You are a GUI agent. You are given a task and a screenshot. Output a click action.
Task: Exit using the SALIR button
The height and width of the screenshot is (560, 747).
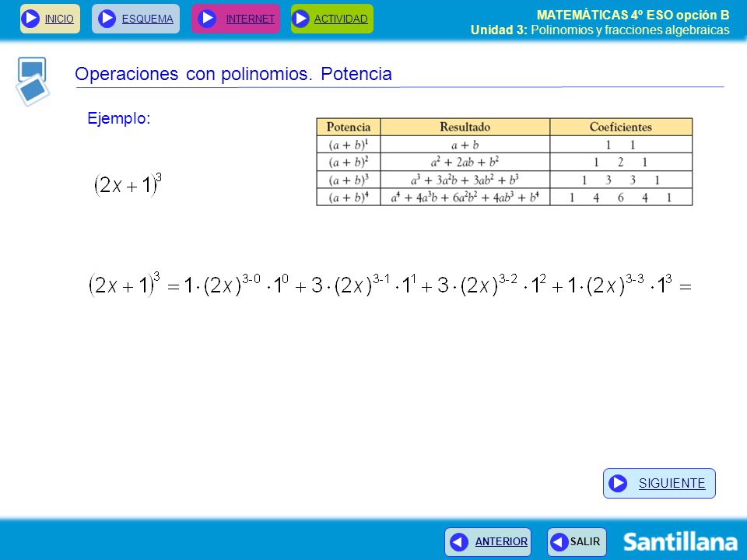pyautogui.click(x=577, y=542)
